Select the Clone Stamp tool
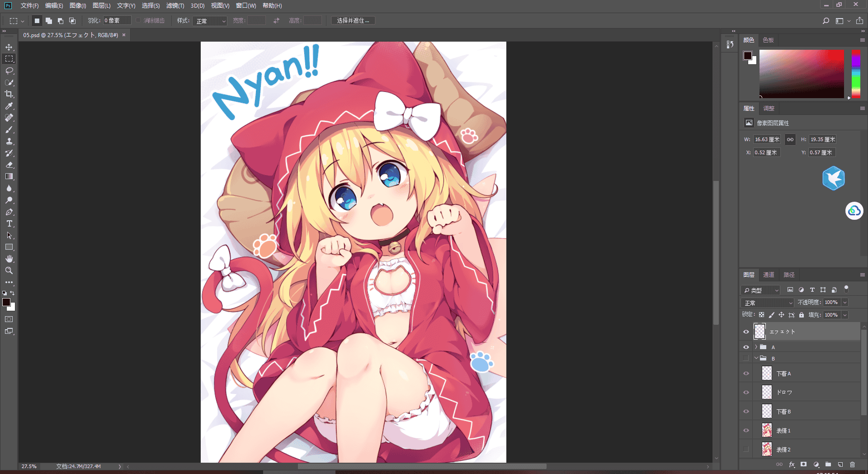Screen dimensions: 868x474 (9, 141)
